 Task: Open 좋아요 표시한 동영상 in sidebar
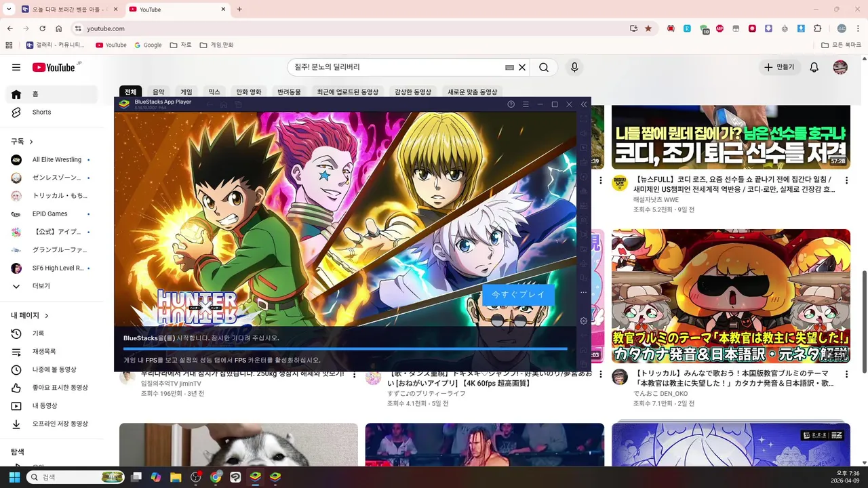tap(52, 388)
